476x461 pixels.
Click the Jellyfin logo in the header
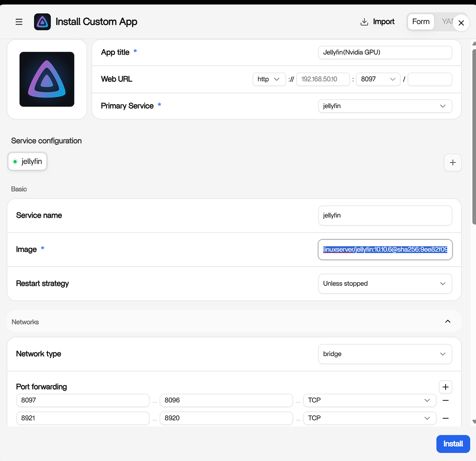[42, 22]
